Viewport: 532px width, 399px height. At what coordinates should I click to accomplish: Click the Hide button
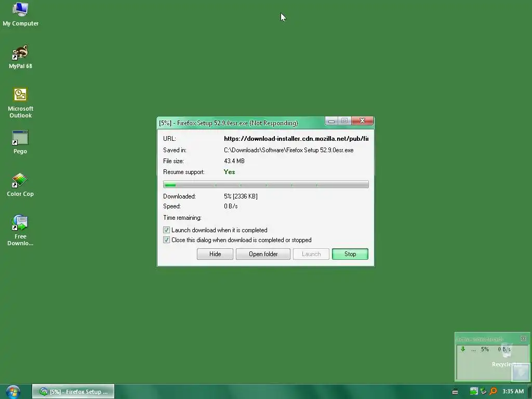215,254
